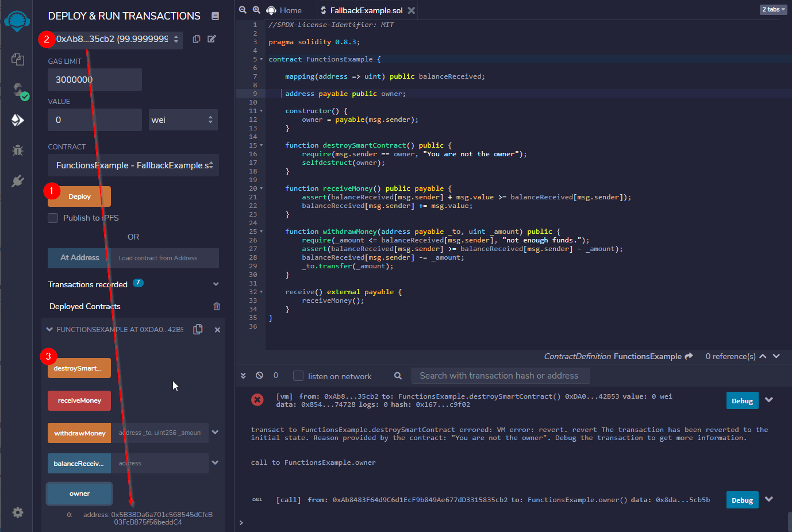Open Settings gear in sidebar
792x532 pixels.
pos(18,512)
